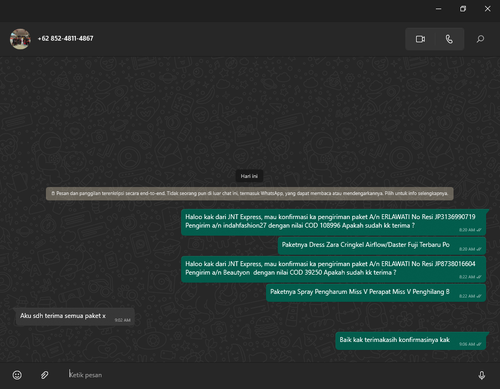Select the message with Resi JP3136990719
Image resolution: width=500 pixels, height=389 pixels.
(x=333, y=222)
